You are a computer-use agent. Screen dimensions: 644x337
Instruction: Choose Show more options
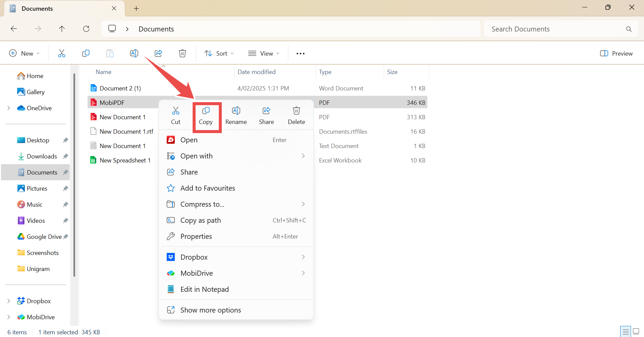(x=210, y=310)
